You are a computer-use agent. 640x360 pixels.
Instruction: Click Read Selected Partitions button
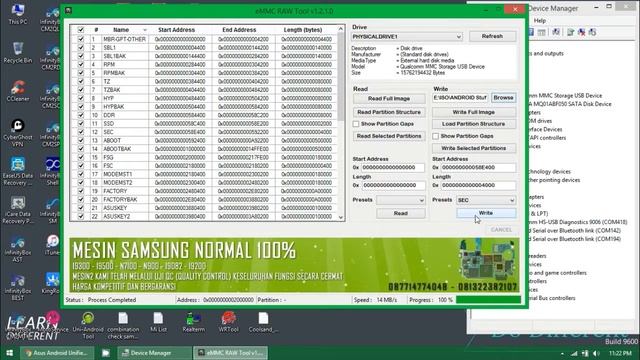[389, 136]
